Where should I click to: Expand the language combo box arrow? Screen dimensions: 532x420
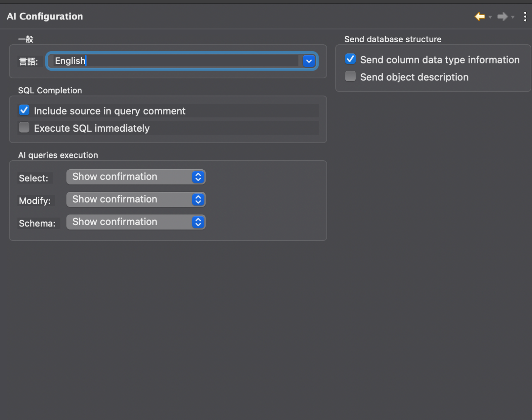pyautogui.click(x=309, y=61)
